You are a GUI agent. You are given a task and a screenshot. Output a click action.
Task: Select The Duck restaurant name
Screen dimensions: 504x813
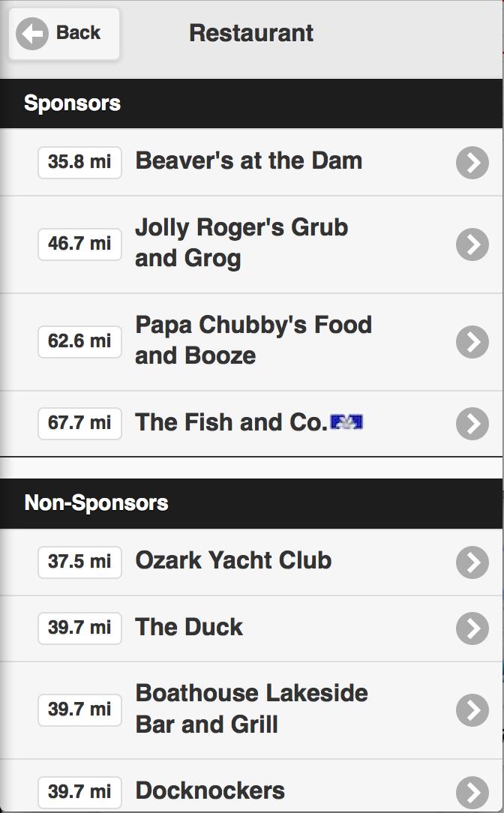point(189,627)
